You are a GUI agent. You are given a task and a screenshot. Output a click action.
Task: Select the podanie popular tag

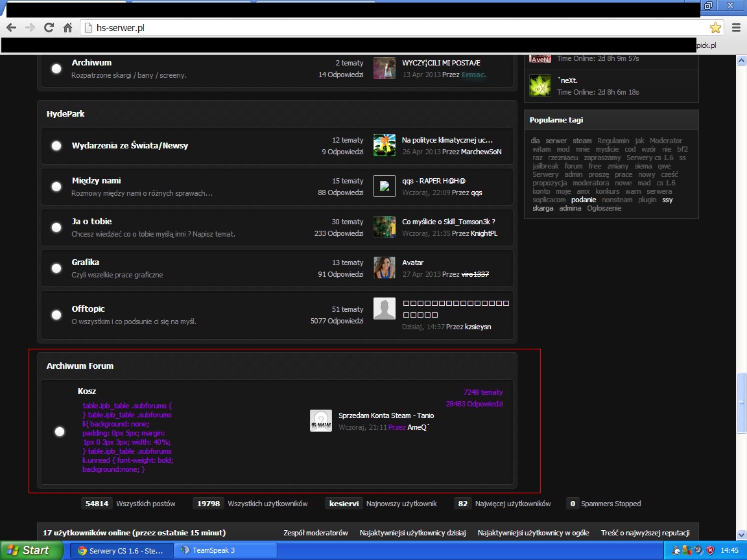[584, 200]
